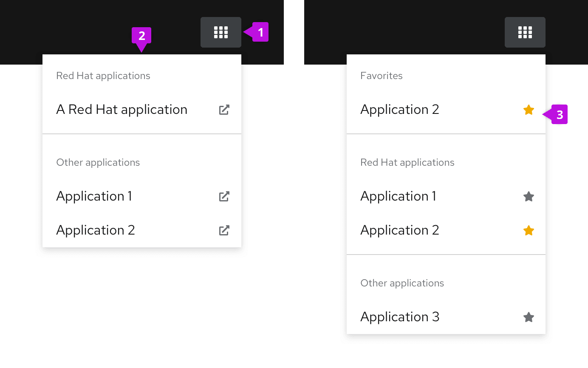
Task: Open Application 1 in the star-icon menu
Action: click(398, 196)
